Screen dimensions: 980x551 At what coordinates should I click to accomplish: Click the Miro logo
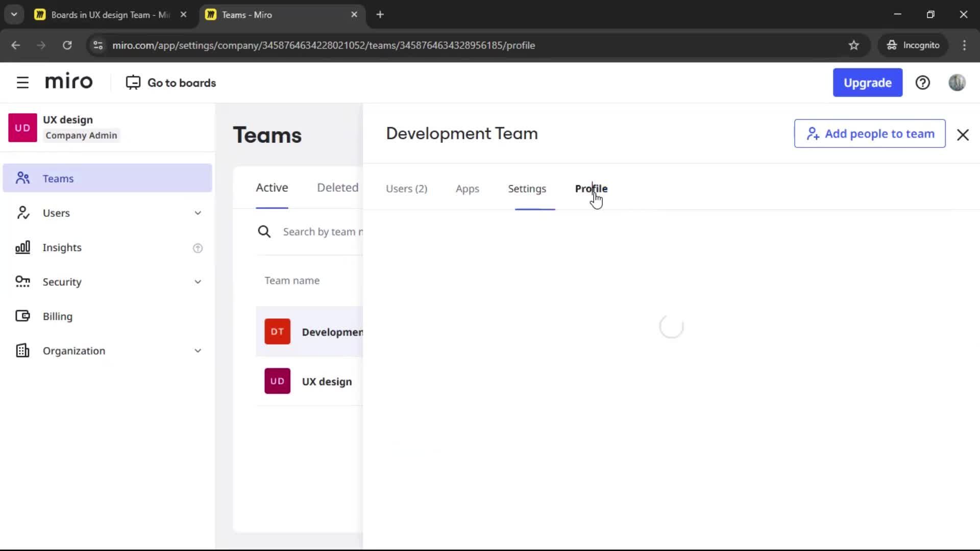coord(69,82)
